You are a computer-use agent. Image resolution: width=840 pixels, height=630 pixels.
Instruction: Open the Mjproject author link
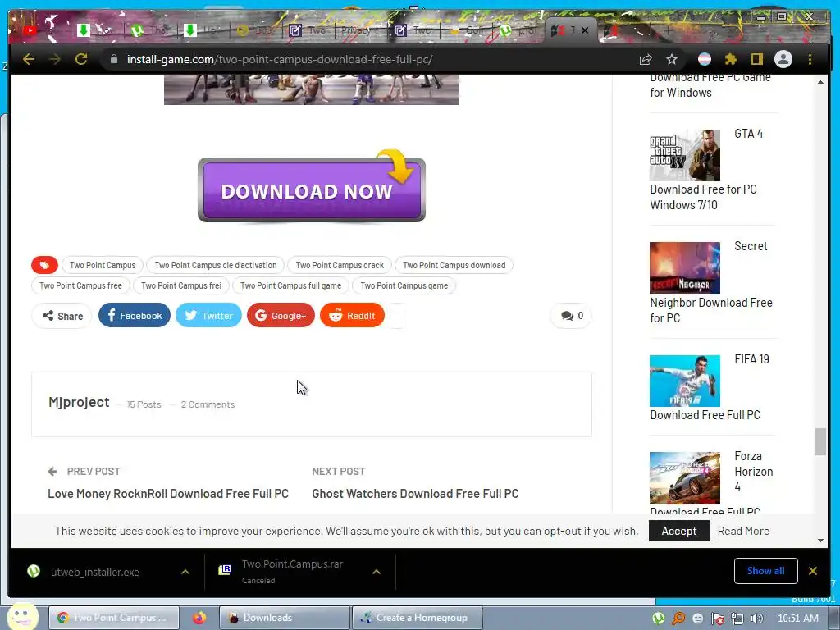coord(79,402)
